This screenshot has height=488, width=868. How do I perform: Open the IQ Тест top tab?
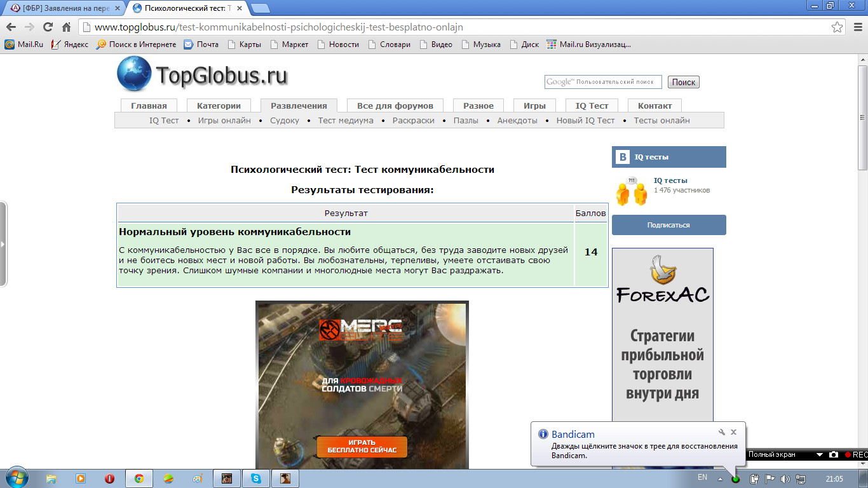[x=592, y=105]
